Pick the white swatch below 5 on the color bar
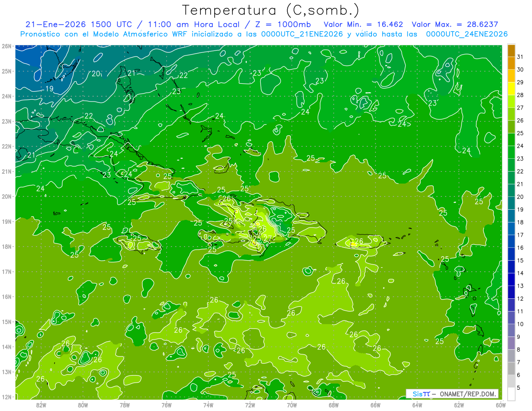 (x=511, y=394)
